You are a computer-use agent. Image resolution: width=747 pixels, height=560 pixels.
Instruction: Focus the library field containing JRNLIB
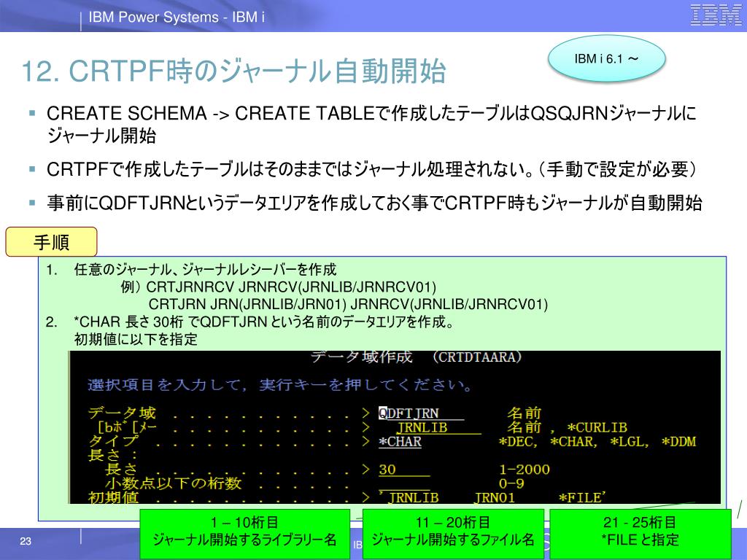(438, 427)
